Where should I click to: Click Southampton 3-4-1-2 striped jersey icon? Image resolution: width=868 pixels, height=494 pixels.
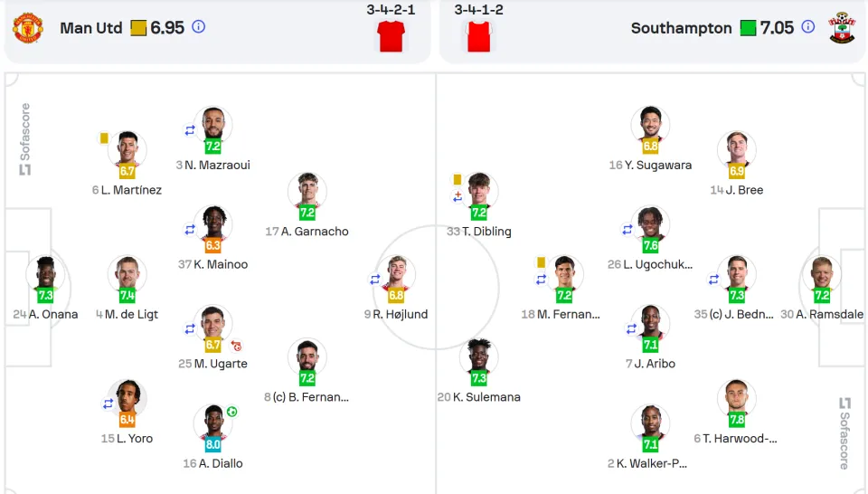[x=478, y=36]
